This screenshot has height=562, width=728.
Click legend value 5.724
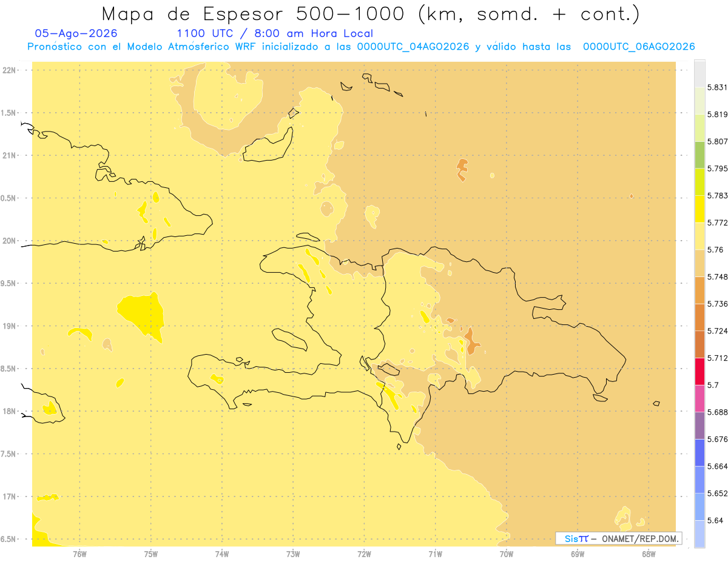[717, 330]
